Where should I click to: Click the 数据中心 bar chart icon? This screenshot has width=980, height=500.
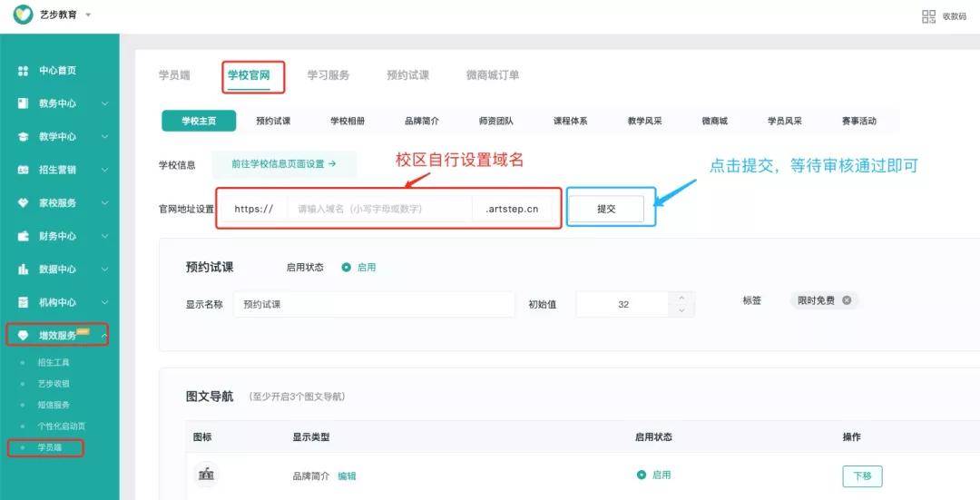click(x=23, y=269)
